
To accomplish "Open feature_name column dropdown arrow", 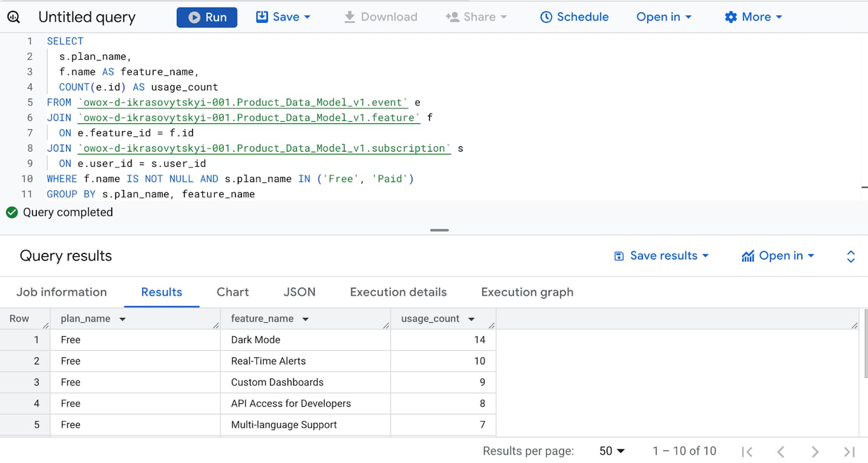I will (x=306, y=319).
